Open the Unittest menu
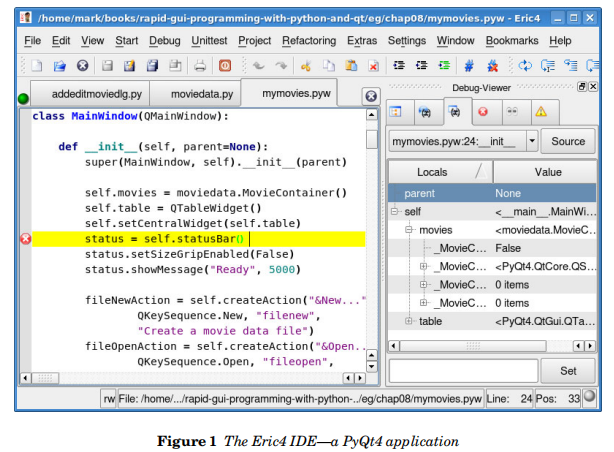Screen dimensions: 614x452 (209, 41)
